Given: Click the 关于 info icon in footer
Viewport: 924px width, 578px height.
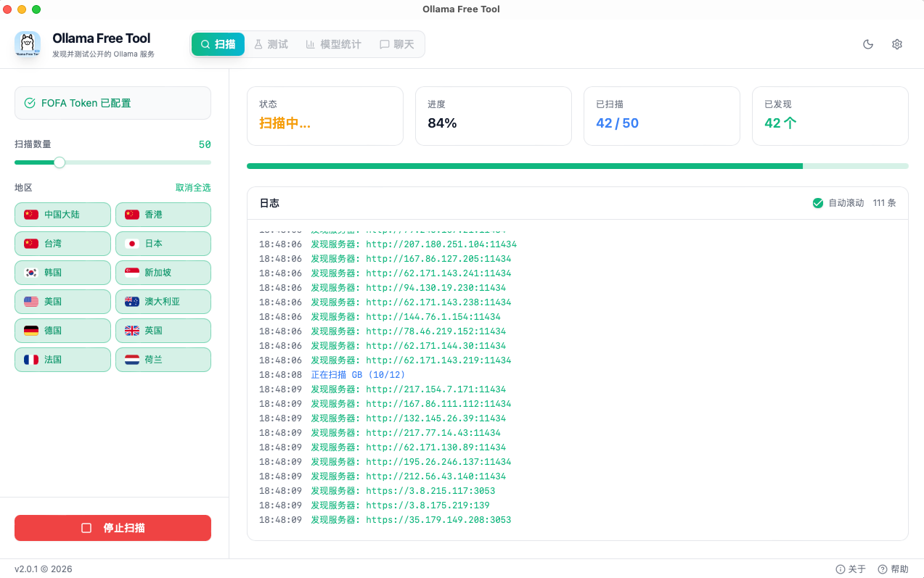Looking at the screenshot, I should point(841,569).
